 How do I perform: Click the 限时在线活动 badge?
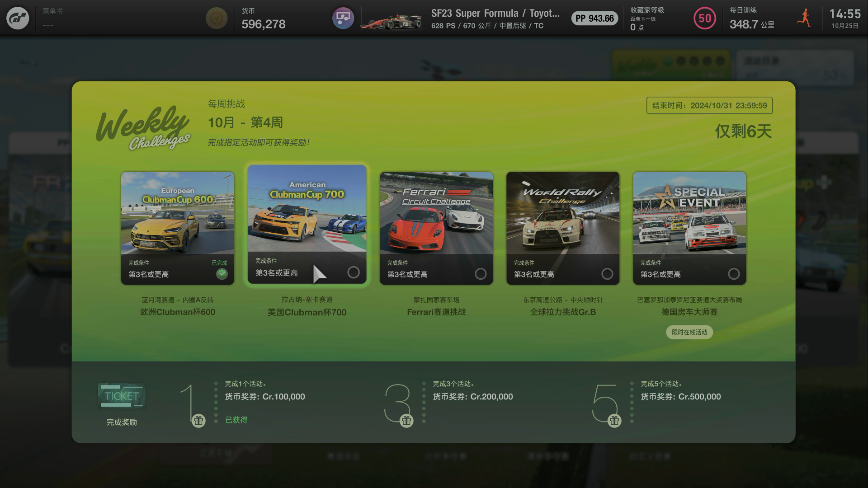[x=689, y=332]
